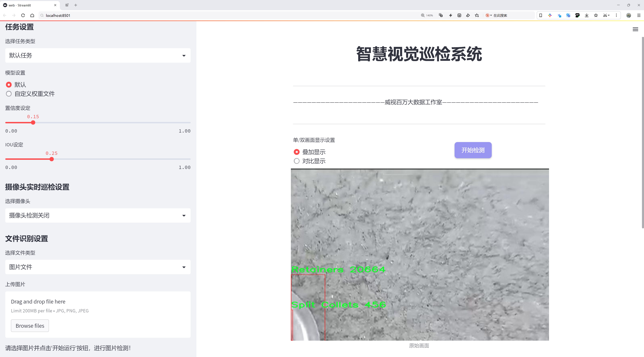This screenshot has height=357, width=644.
Task: Open the Streamlit app hamburger menu
Action: [x=635, y=29]
